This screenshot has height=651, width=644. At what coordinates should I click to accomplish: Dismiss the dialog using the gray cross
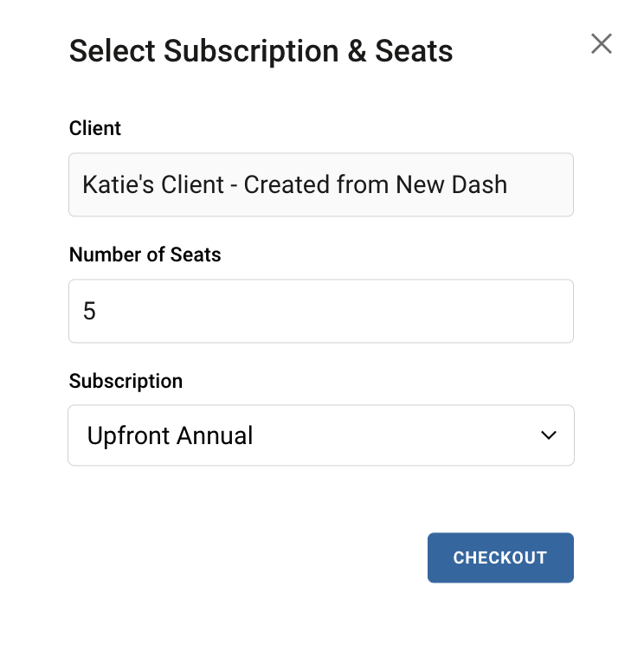[602, 44]
